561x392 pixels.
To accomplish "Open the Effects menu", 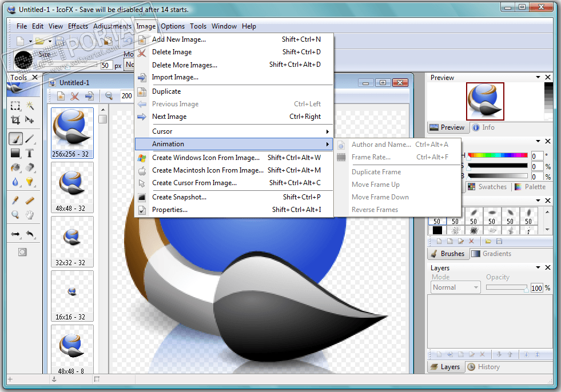I will pos(78,26).
